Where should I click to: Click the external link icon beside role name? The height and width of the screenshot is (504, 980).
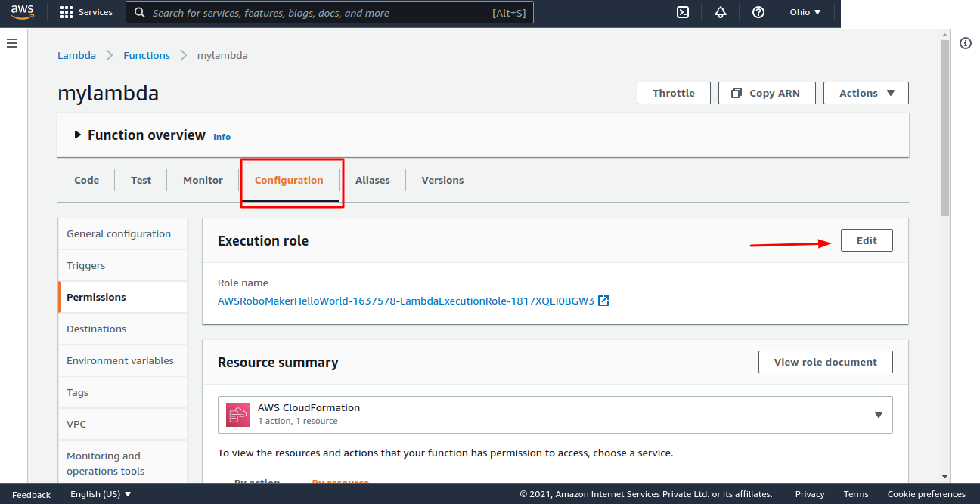pyautogui.click(x=603, y=301)
